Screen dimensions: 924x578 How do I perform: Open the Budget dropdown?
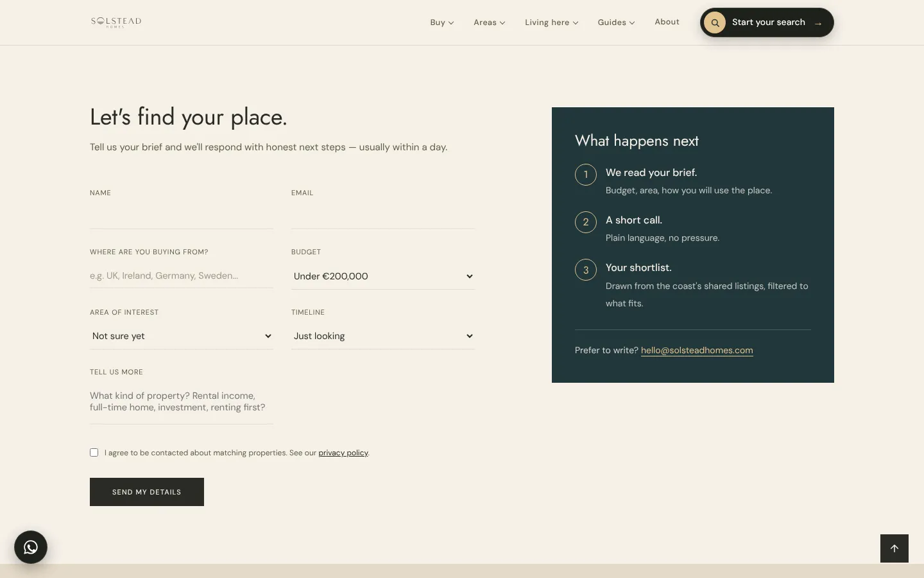(383, 276)
